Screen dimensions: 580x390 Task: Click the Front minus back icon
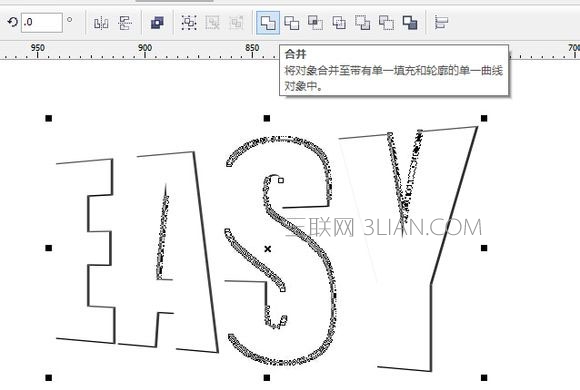(x=363, y=23)
